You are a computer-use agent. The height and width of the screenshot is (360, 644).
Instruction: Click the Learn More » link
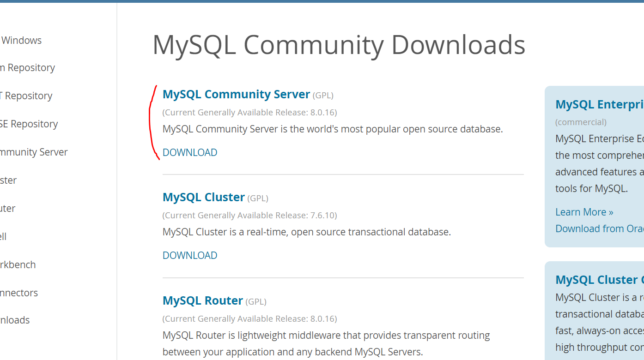point(584,212)
